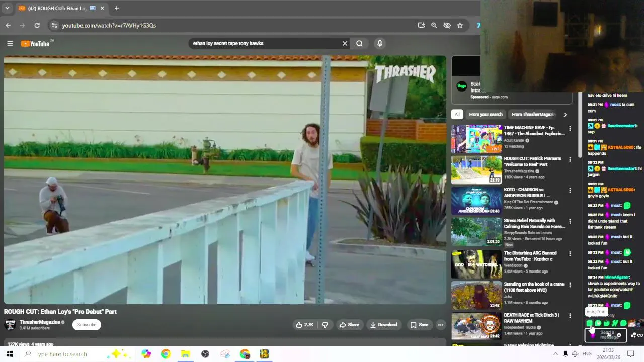The width and height of the screenshot is (644, 362).
Task: Open options for Disturbing ARG video
Action: [570, 254]
